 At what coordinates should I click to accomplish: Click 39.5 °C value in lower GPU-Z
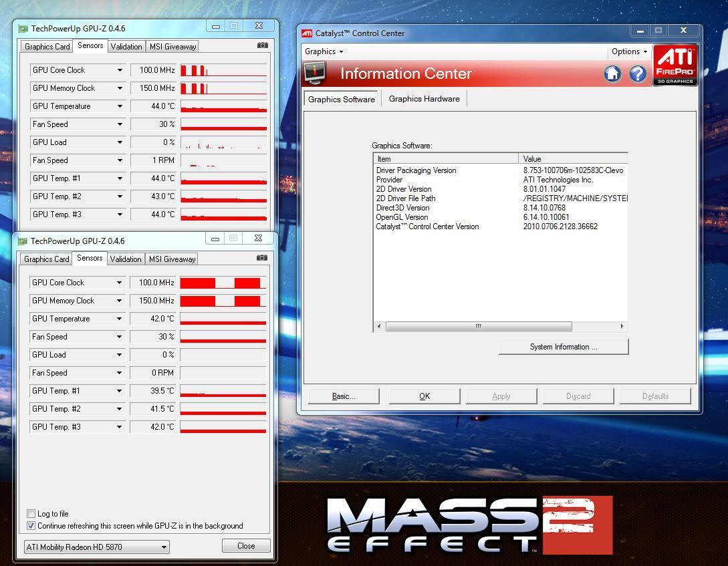point(152,391)
